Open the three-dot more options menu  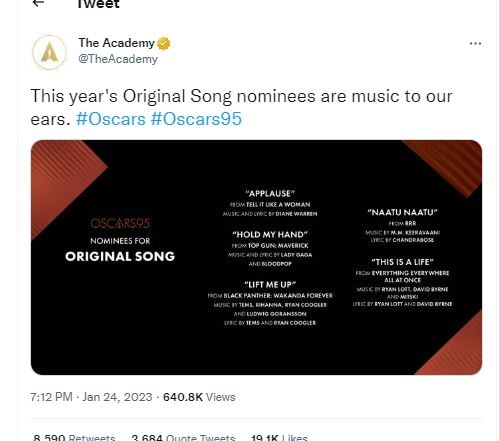[475, 44]
